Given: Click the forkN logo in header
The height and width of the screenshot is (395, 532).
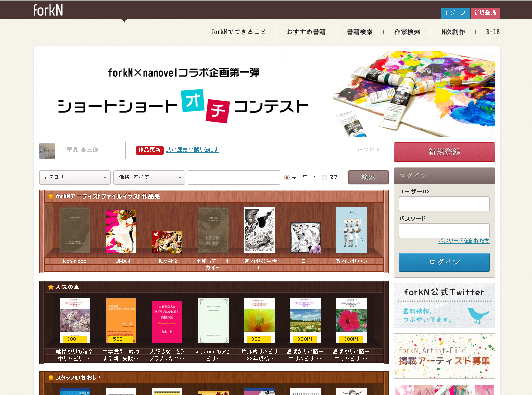Looking at the screenshot, I should (48, 10).
